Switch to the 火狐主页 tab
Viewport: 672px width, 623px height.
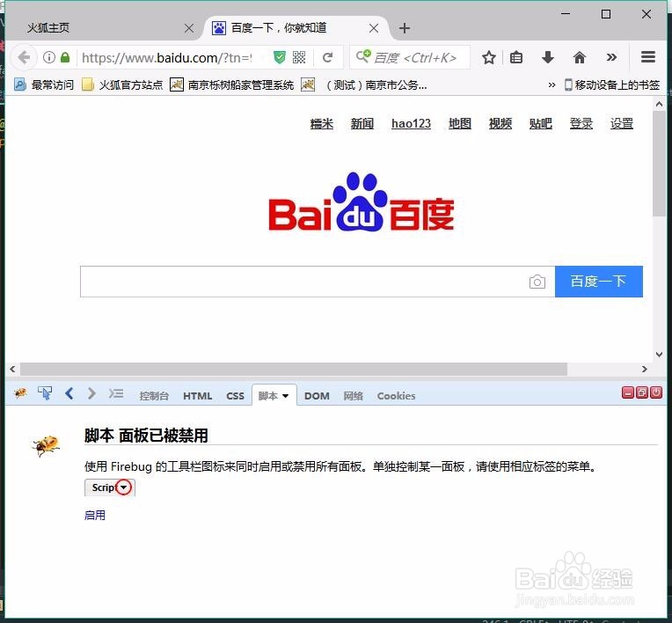point(103,28)
